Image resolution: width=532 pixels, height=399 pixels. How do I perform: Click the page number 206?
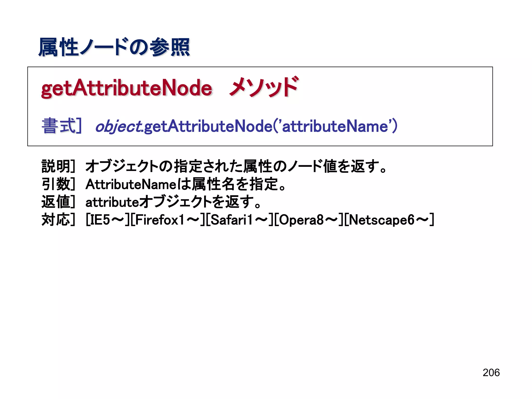(x=491, y=373)
